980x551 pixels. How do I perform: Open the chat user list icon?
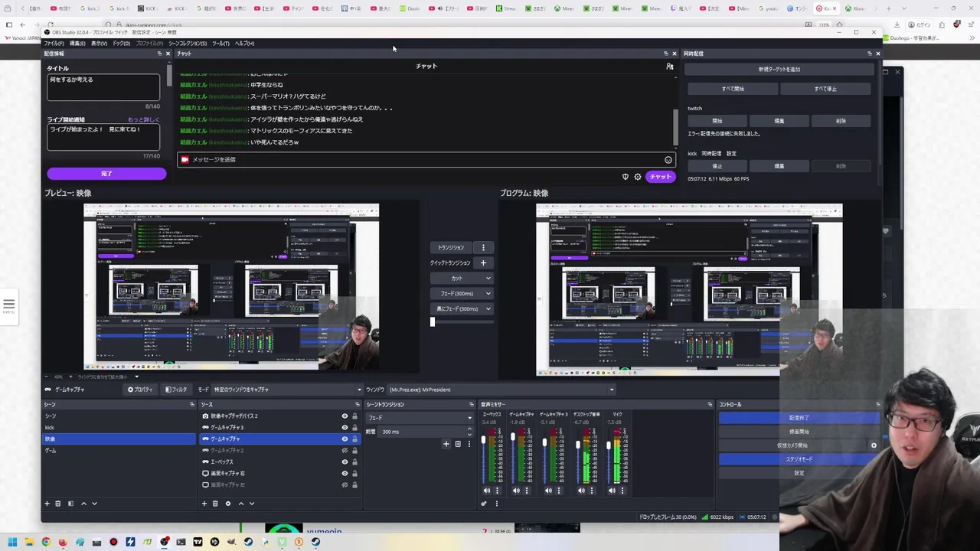click(669, 67)
